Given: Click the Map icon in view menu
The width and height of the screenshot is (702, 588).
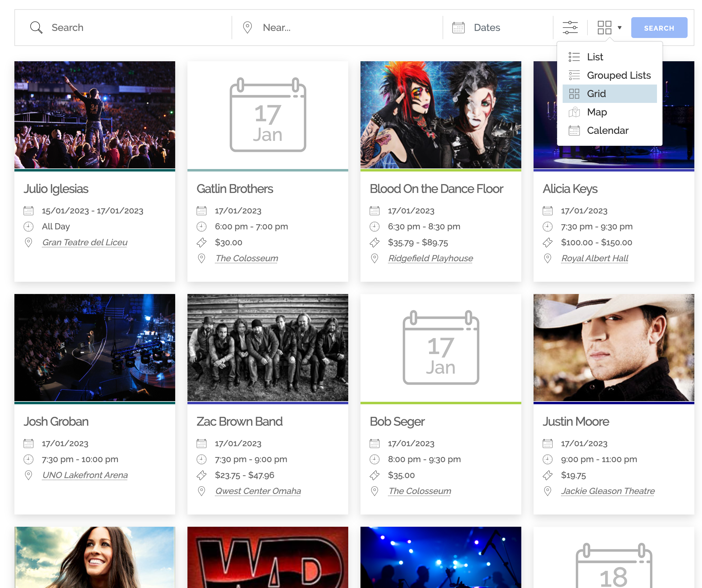Looking at the screenshot, I should click(574, 112).
